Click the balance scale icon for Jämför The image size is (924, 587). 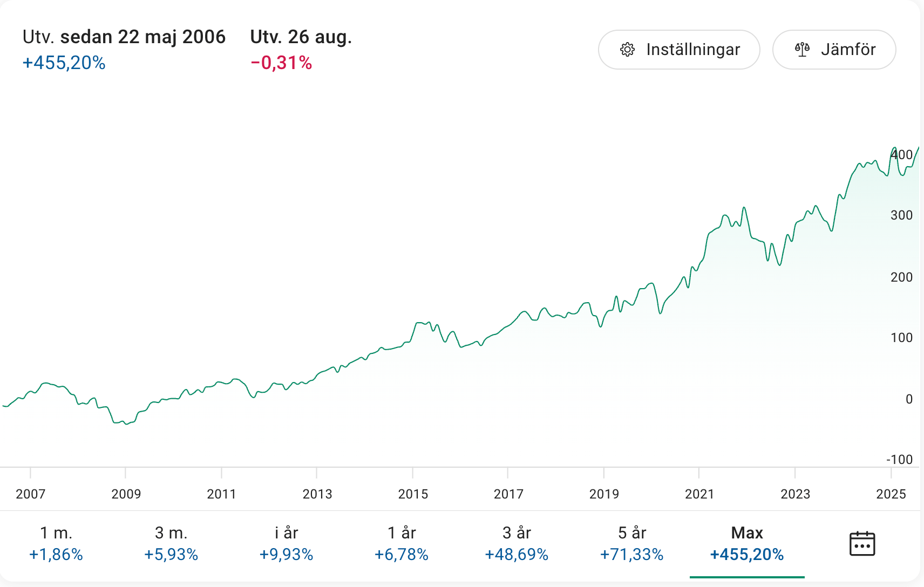[x=802, y=50]
